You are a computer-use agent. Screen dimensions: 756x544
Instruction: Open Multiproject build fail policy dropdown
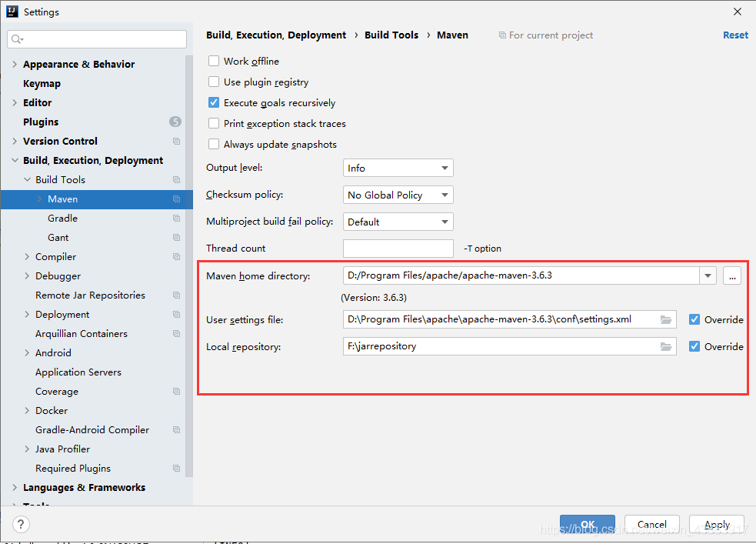pos(398,222)
